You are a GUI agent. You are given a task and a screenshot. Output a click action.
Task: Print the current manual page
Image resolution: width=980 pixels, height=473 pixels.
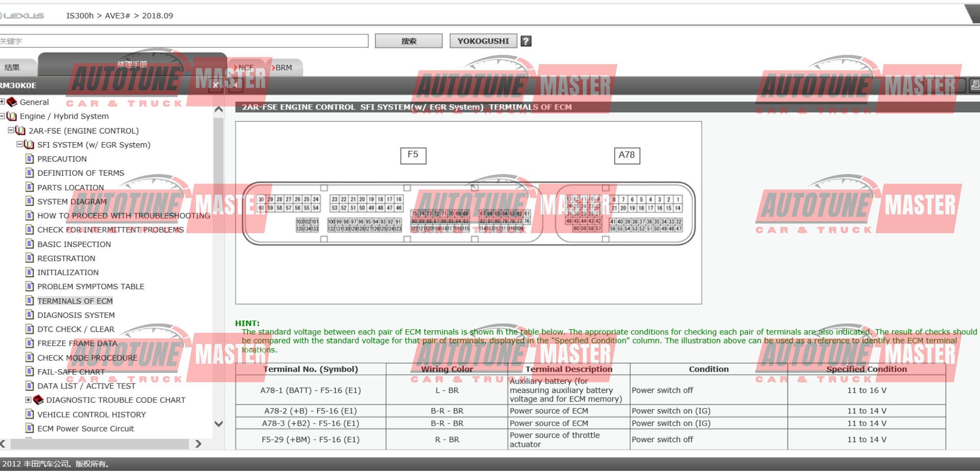coord(975,85)
